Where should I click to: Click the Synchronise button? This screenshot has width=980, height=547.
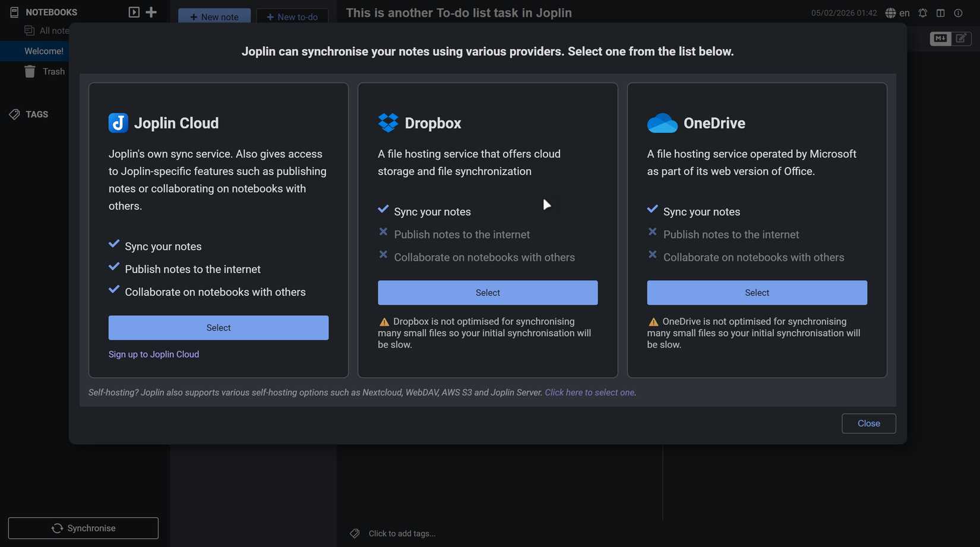click(x=83, y=528)
